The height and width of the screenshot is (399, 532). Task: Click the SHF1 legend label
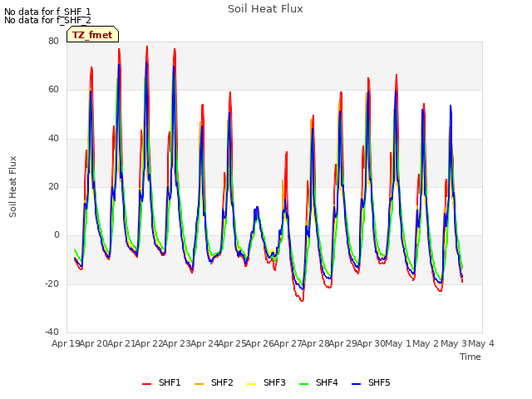[x=170, y=382]
